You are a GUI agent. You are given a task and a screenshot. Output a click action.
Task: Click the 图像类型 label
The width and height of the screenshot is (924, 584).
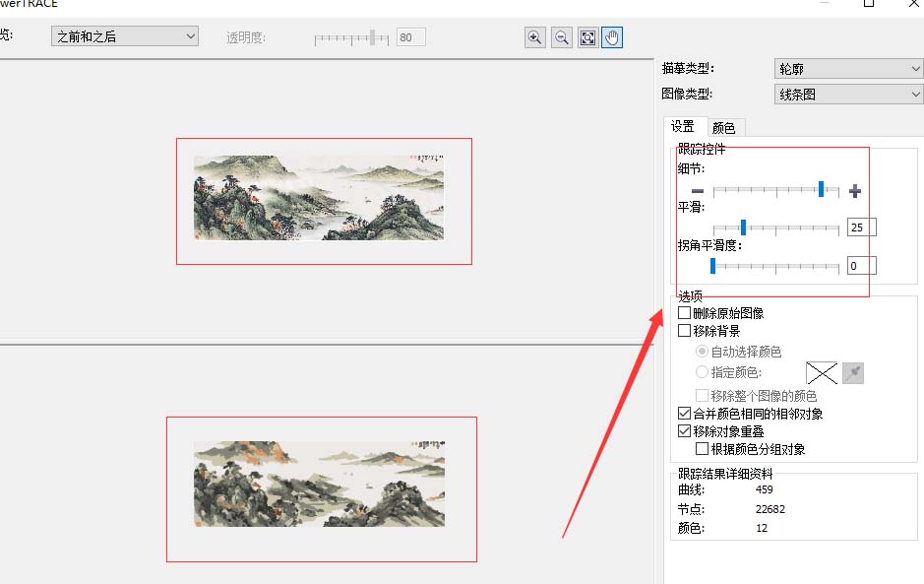(x=687, y=94)
